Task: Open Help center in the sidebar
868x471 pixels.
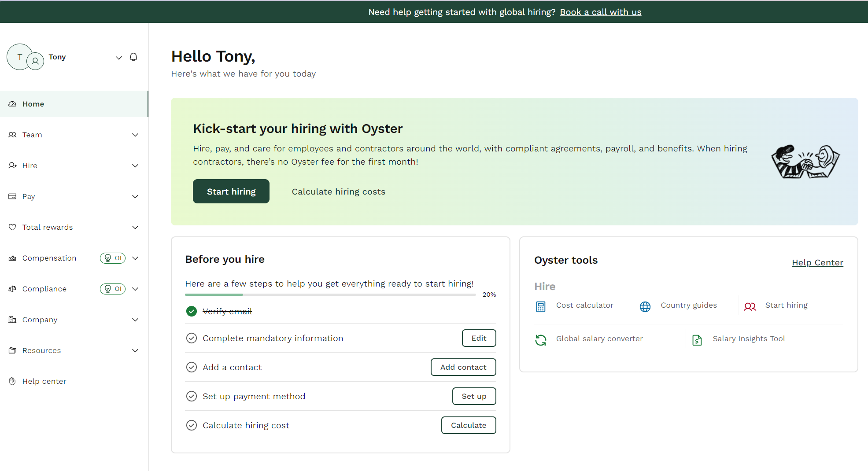Action: pos(44,381)
